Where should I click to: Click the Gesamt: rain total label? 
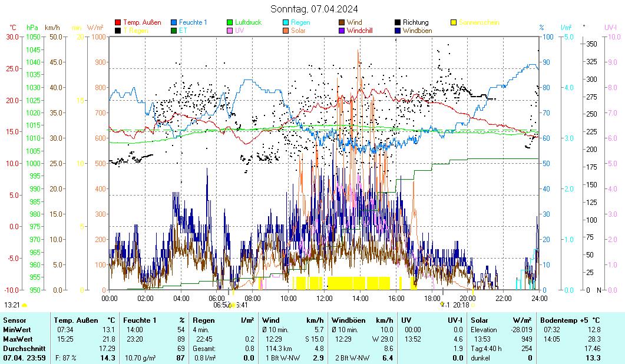[x=204, y=349]
